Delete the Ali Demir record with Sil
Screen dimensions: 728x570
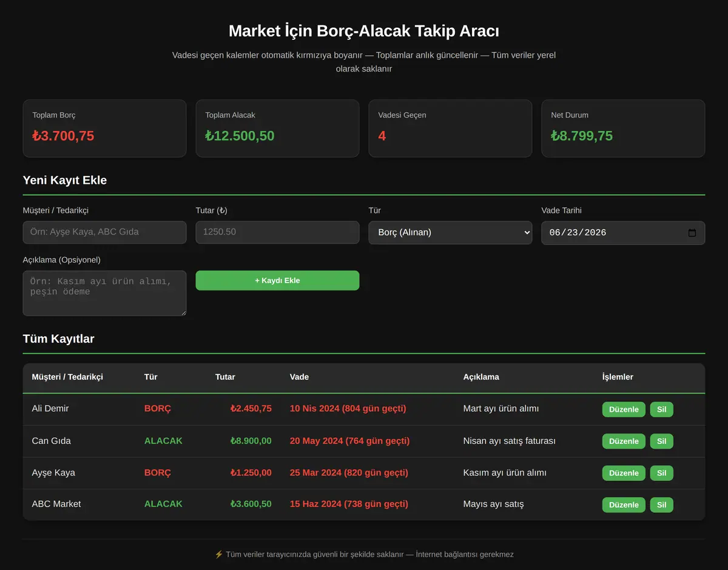tap(661, 409)
